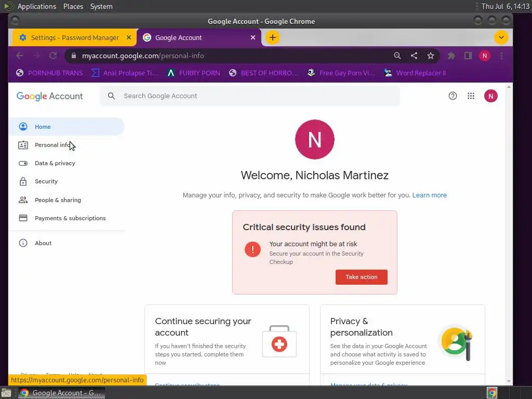Open the Places menu
Screen dimensions: 532x399
coord(73,6)
